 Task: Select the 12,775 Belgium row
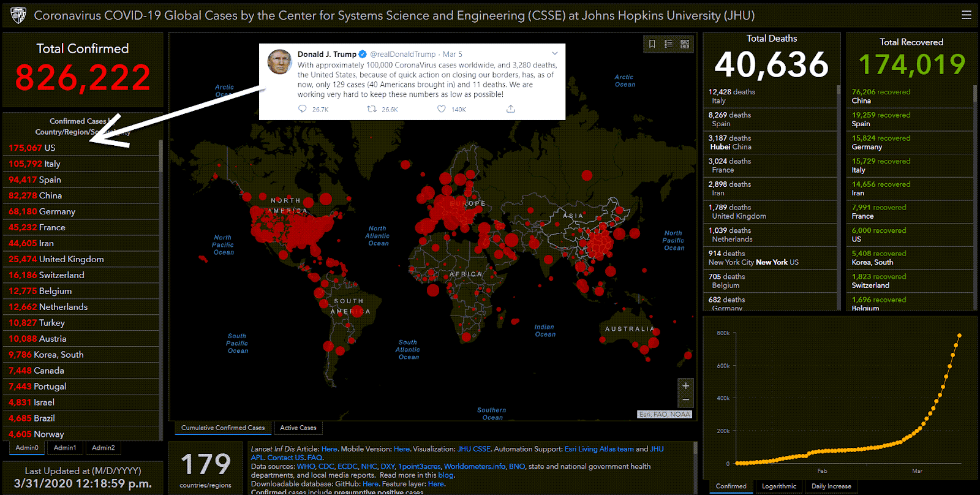coord(81,291)
